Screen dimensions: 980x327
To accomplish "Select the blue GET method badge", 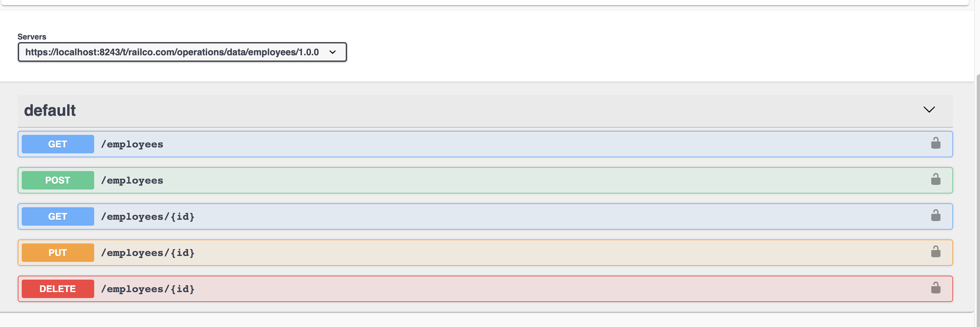I will [x=57, y=144].
